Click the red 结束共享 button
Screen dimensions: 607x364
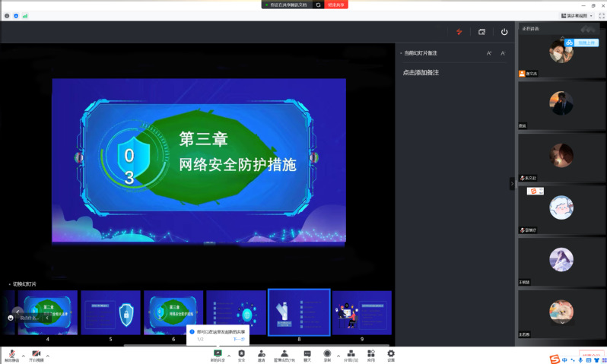[x=336, y=5]
